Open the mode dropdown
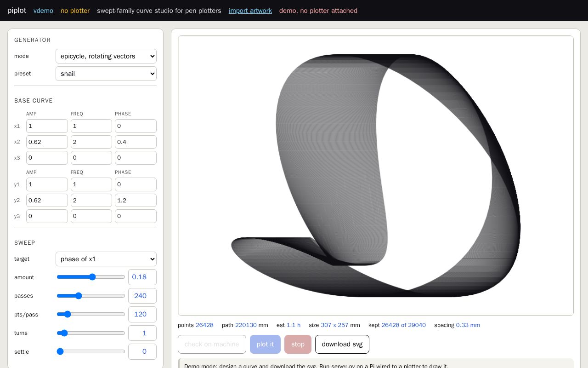 point(106,56)
